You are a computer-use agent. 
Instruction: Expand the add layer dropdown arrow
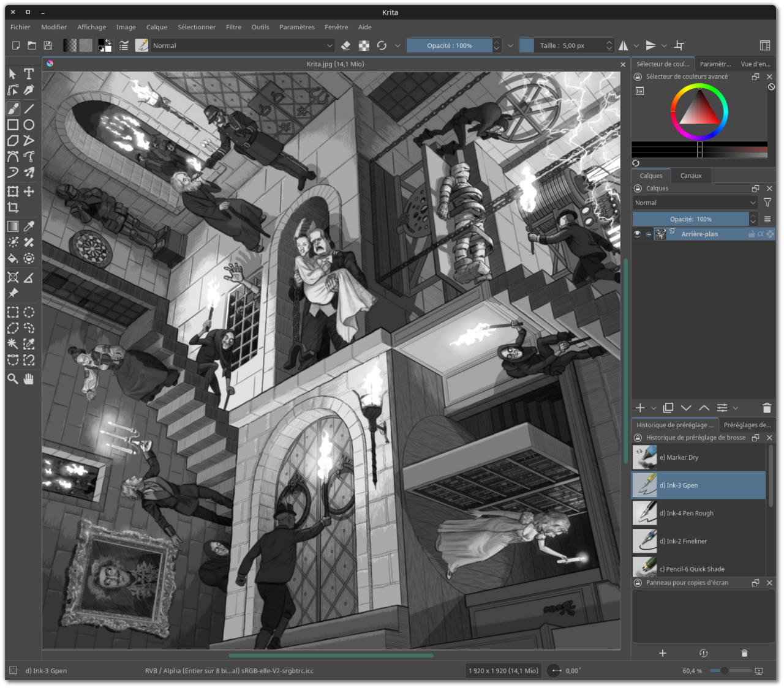654,408
